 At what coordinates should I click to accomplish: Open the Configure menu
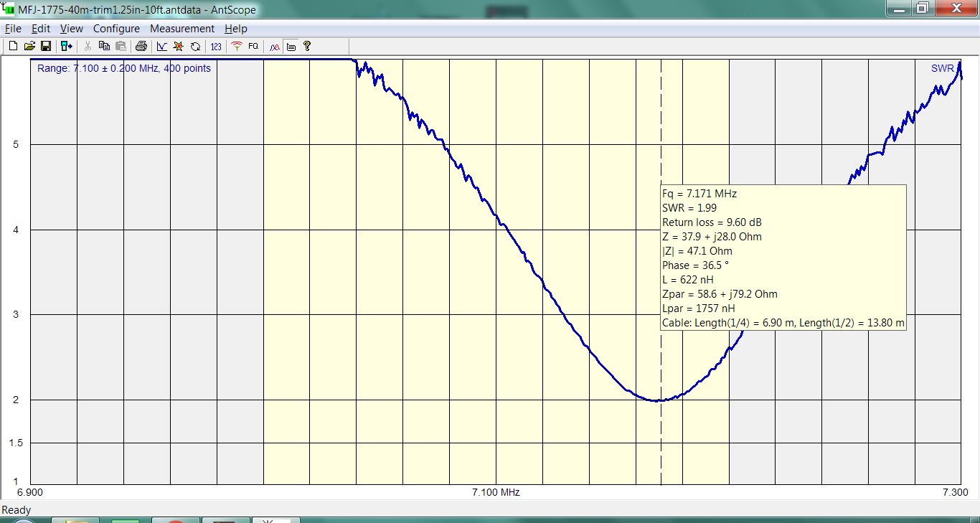pos(116,29)
